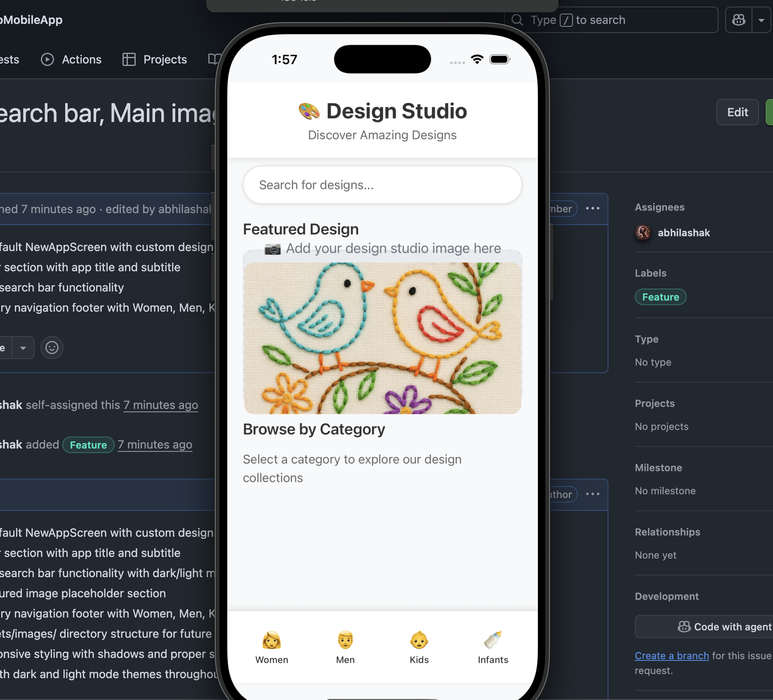The height and width of the screenshot is (700, 773).
Task: Click the emoji reaction smiley icon
Action: (52, 348)
